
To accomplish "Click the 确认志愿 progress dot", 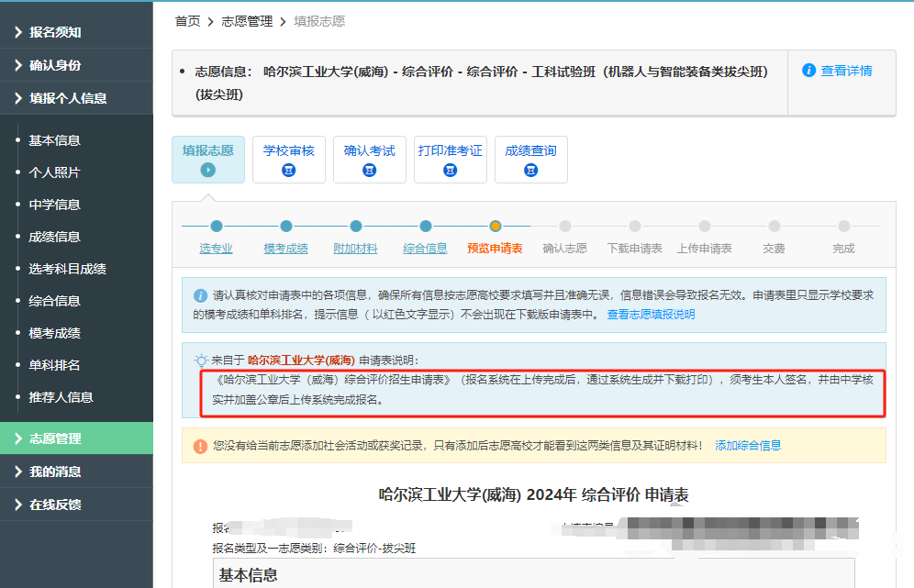I will point(565,226).
